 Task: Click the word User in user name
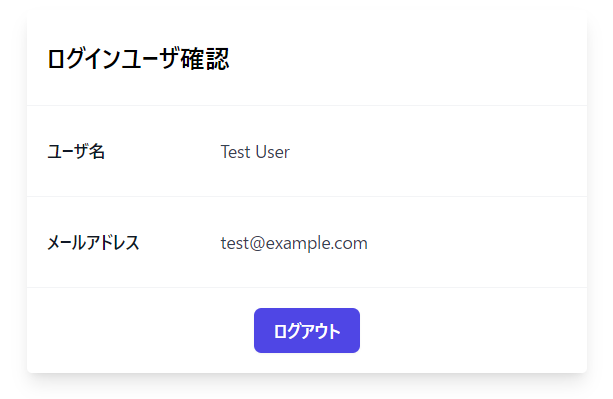[272, 152]
